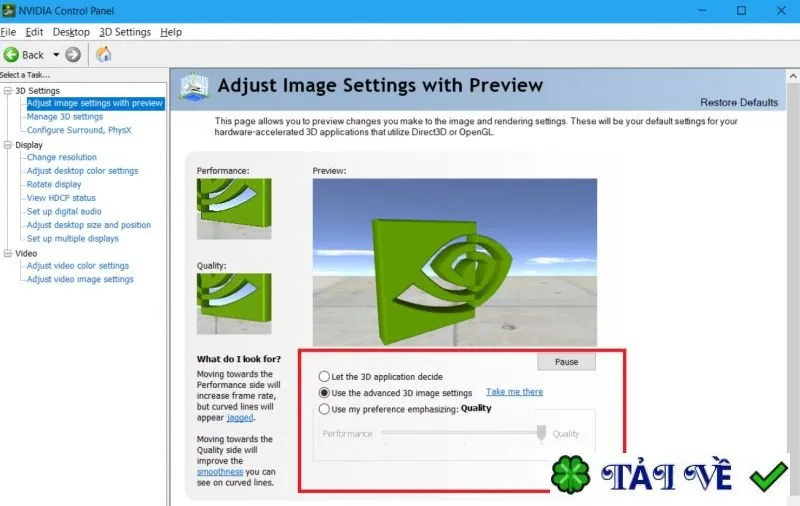Screen dimensions: 800x506
Task: Click the Back text label in toolbar
Action: (x=33, y=55)
